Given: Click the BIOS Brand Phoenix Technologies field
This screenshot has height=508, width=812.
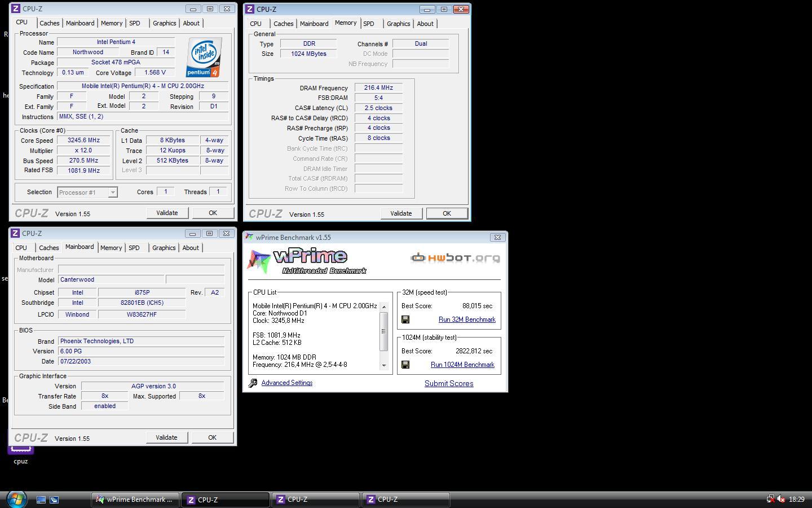Looking at the screenshot, I should click(x=141, y=341).
